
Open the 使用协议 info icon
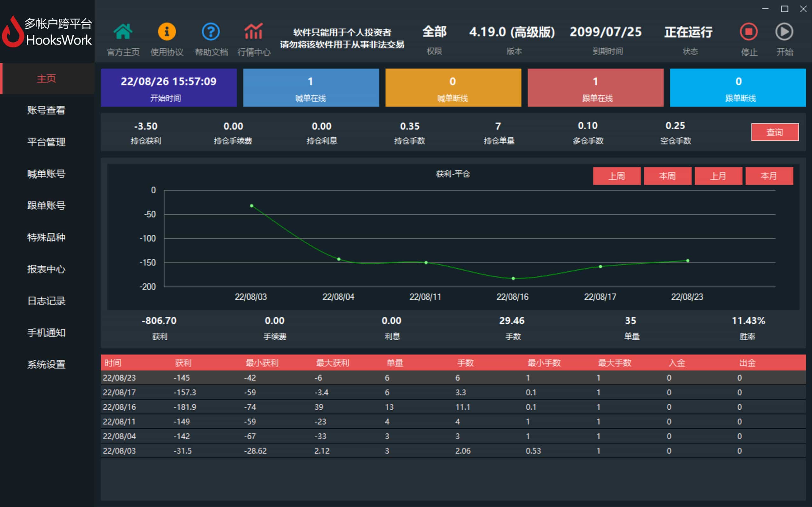click(x=167, y=32)
